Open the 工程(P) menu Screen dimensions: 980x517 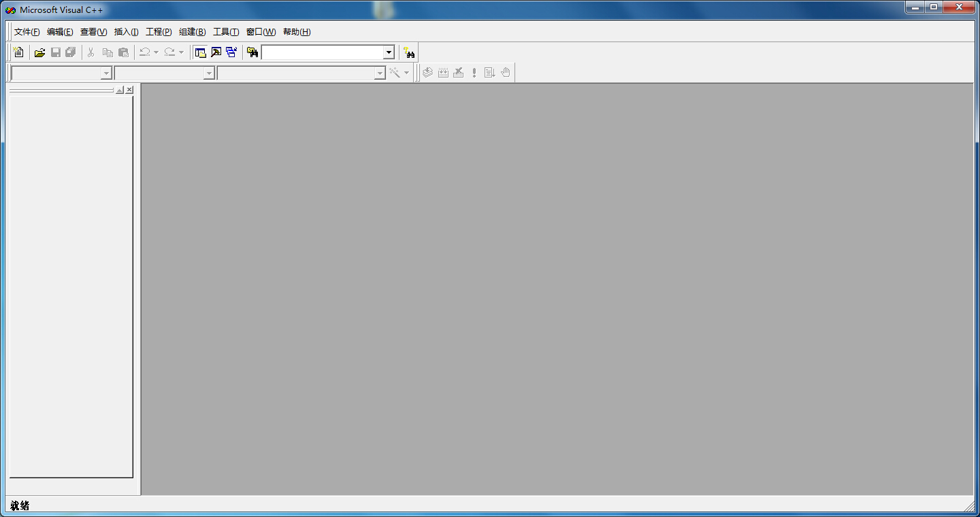point(159,32)
